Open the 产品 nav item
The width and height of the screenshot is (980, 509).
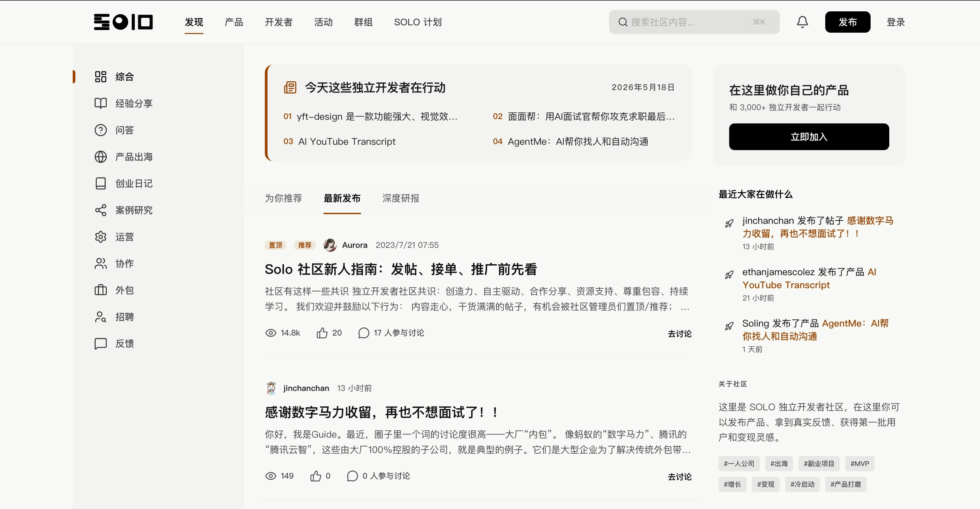(234, 22)
